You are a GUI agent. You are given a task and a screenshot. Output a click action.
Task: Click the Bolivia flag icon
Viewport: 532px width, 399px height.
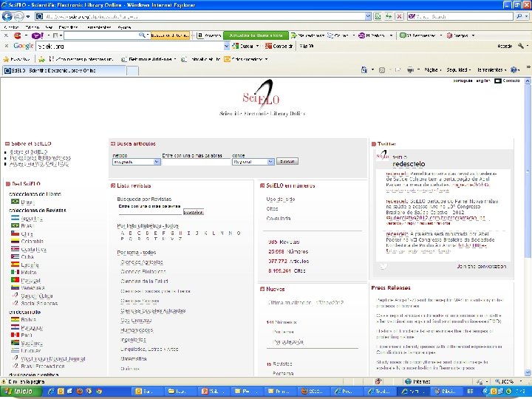point(15,319)
